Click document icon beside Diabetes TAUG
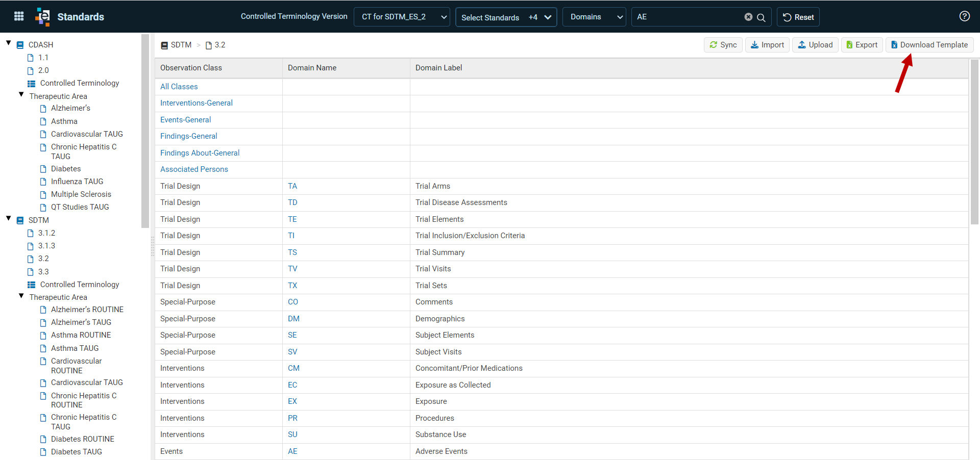The image size is (980, 460). (x=43, y=452)
